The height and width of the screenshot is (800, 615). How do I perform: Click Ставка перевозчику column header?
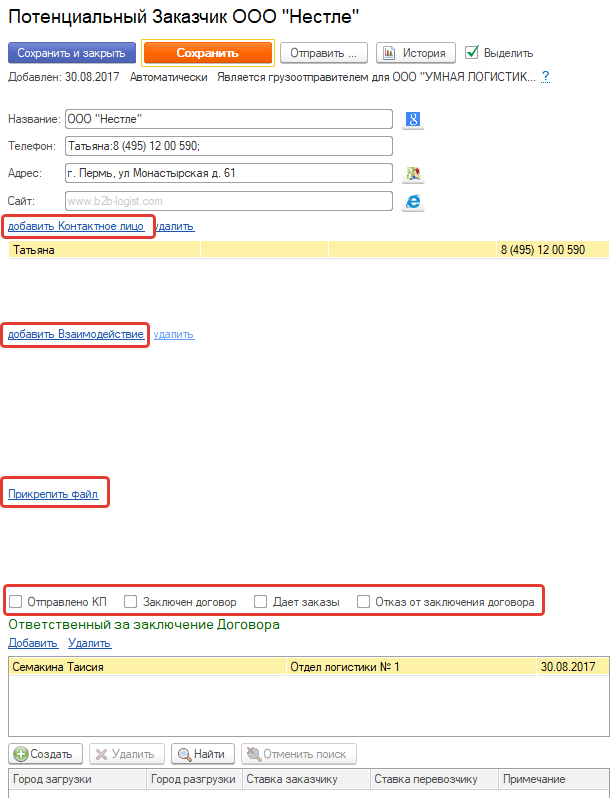434,779
